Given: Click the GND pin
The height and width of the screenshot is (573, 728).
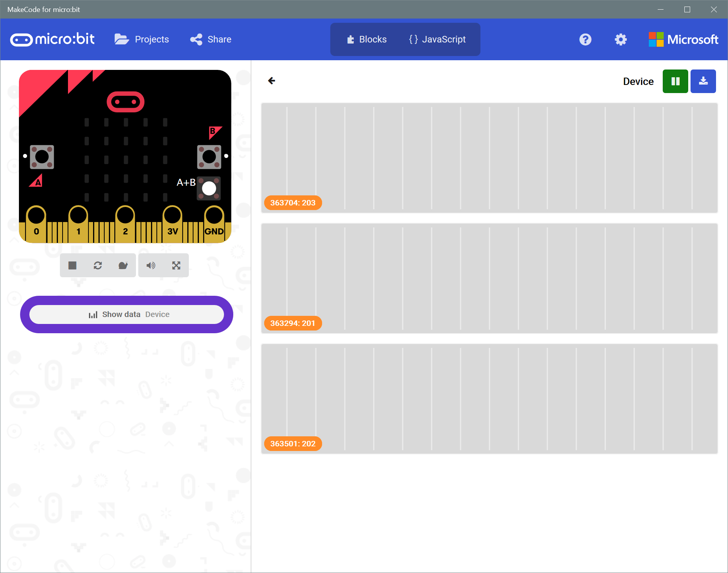Looking at the screenshot, I should (214, 224).
